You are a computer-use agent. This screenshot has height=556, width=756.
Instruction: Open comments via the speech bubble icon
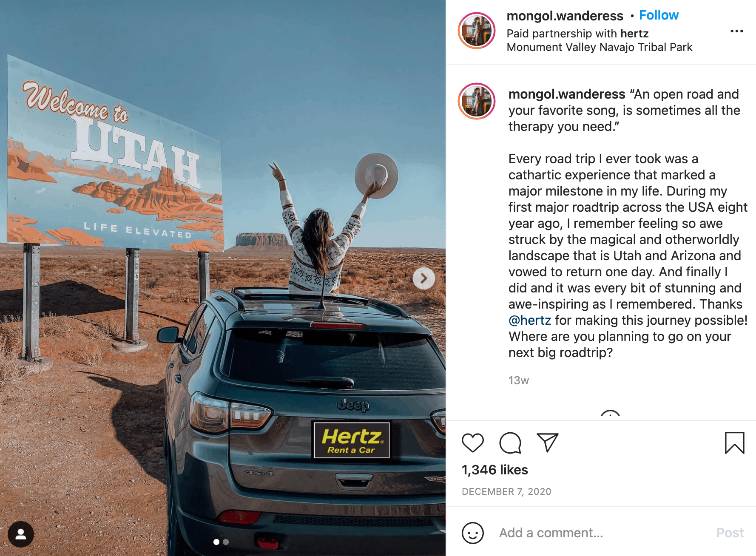pyautogui.click(x=510, y=443)
